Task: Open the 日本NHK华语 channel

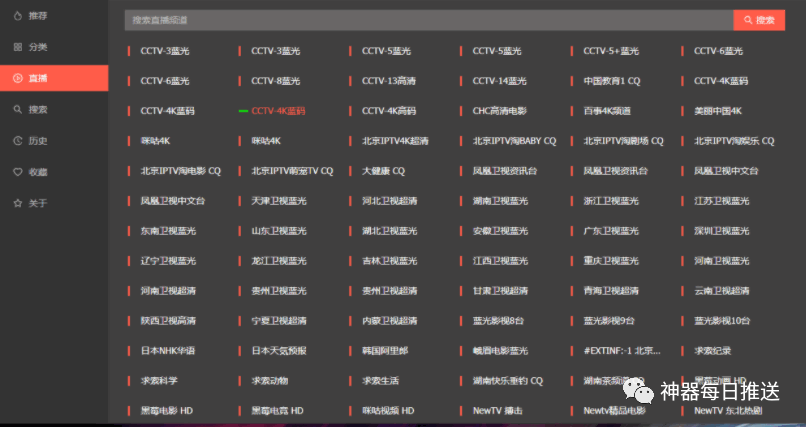Action: 168,351
